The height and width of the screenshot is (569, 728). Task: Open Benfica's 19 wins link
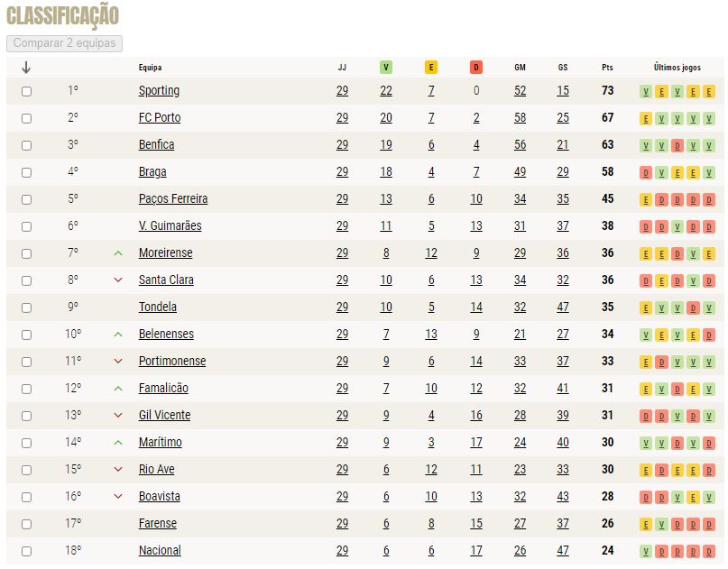(386, 145)
